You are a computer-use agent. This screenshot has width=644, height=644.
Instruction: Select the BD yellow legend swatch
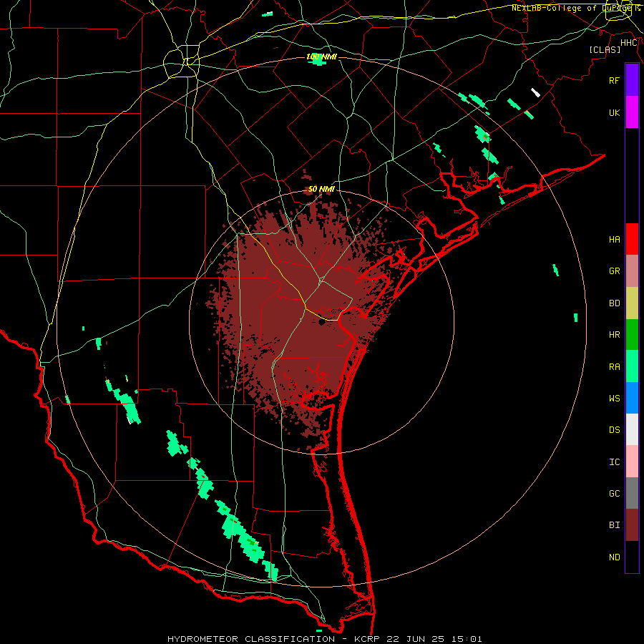(632, 303)
